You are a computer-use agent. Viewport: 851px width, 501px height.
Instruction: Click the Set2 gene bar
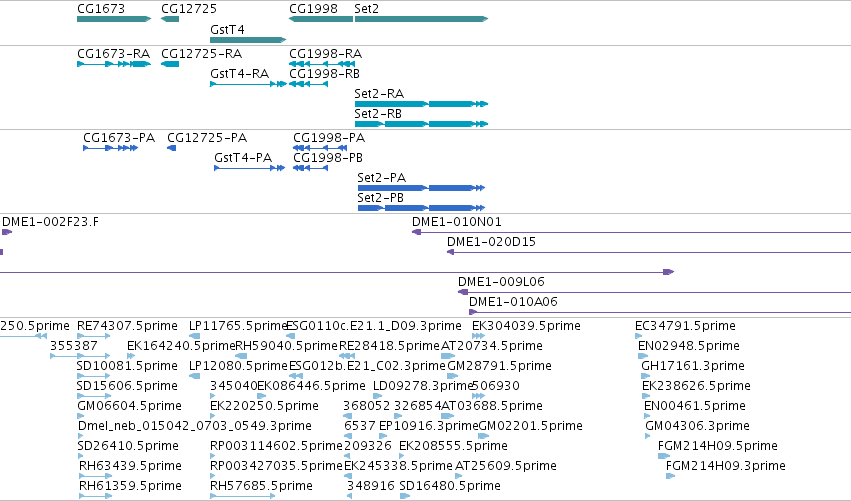422,19
